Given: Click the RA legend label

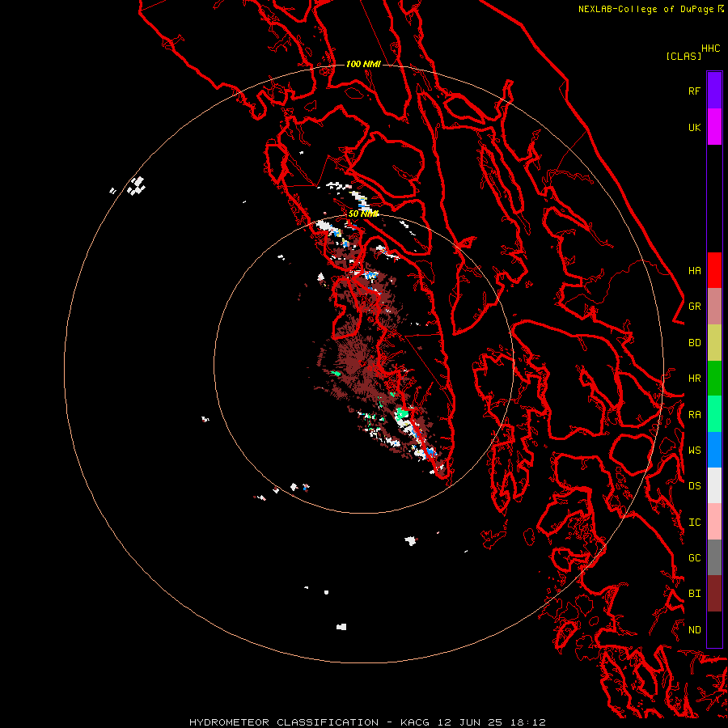Looking at the screenshot, I should click(x=694, y=415).
